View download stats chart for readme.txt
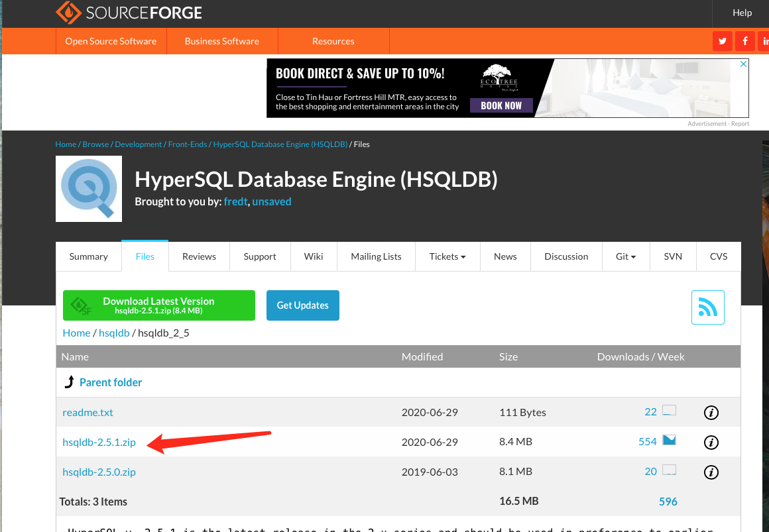 (x=669, y=410)
